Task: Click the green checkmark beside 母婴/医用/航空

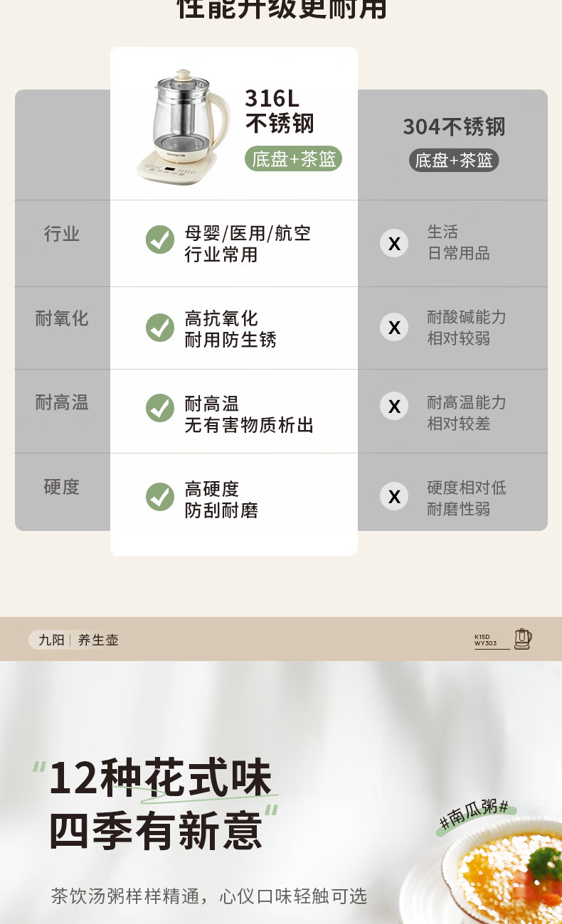Action: click(x=160, y=240)
